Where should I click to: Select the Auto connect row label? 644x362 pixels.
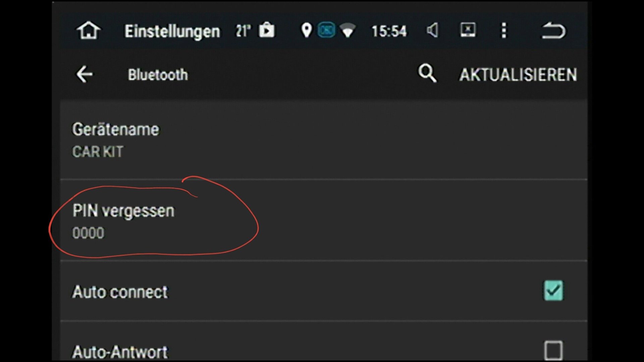click(120, 292)
